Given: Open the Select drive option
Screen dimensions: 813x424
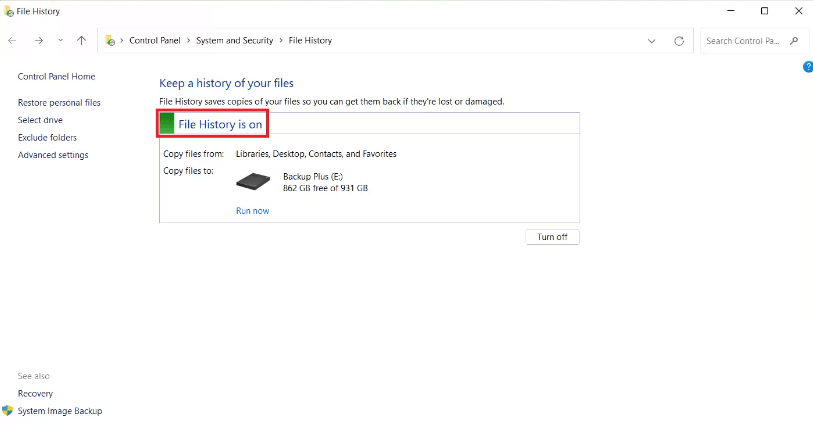Looking at the screenshot, I should 40,120.
